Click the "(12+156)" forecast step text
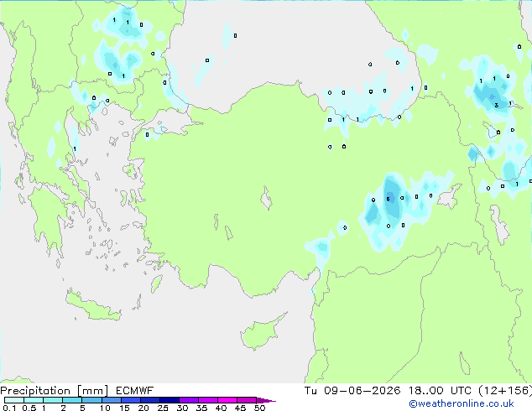The image size is (532, 411). [x=505, y=391]
